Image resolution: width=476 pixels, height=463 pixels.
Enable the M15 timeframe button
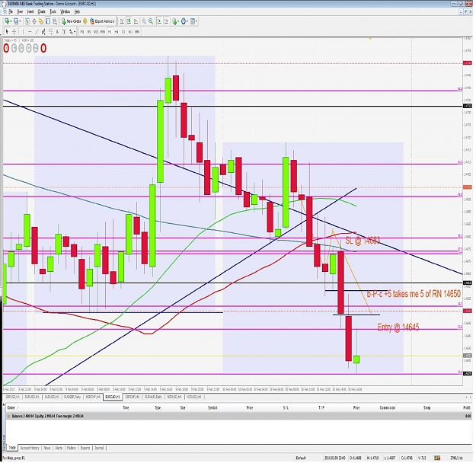tap(96, 31)
